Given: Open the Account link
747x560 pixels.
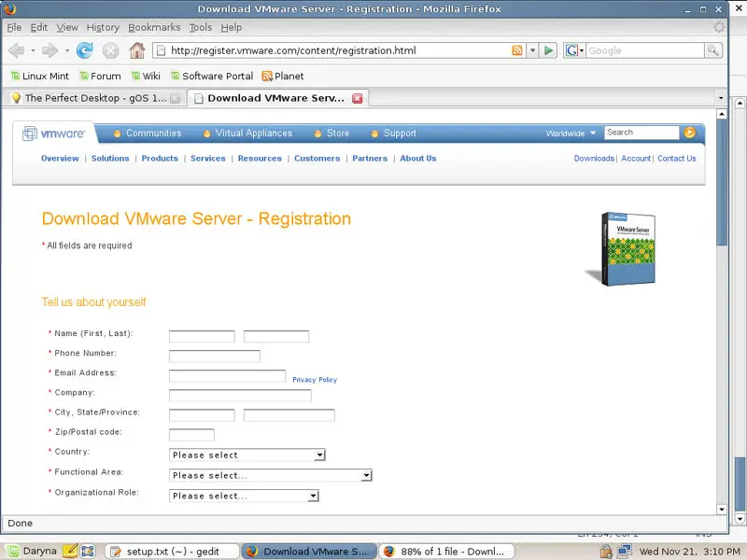Looking at the screenshot, I should tap(636, 159).
